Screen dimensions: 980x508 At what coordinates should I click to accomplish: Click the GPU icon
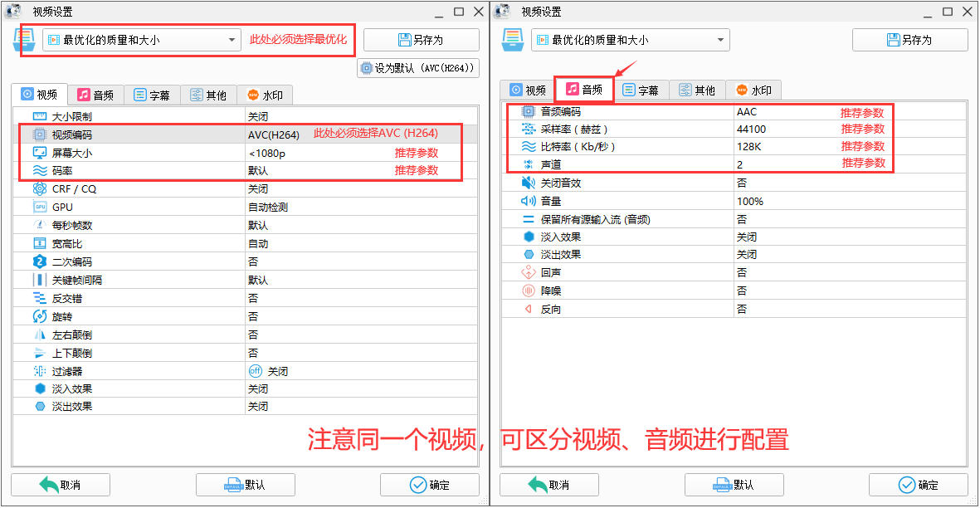coord(40,207)
